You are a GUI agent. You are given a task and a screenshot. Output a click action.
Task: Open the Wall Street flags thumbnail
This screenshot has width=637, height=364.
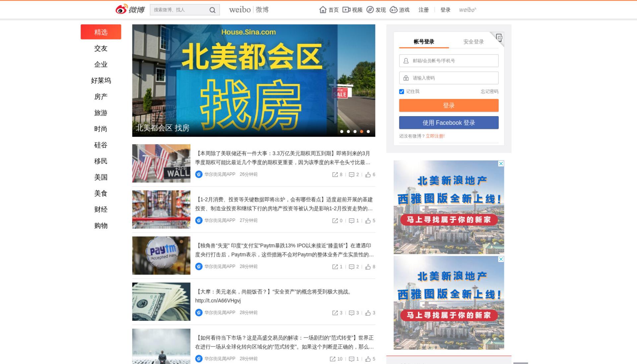(161, 163)
